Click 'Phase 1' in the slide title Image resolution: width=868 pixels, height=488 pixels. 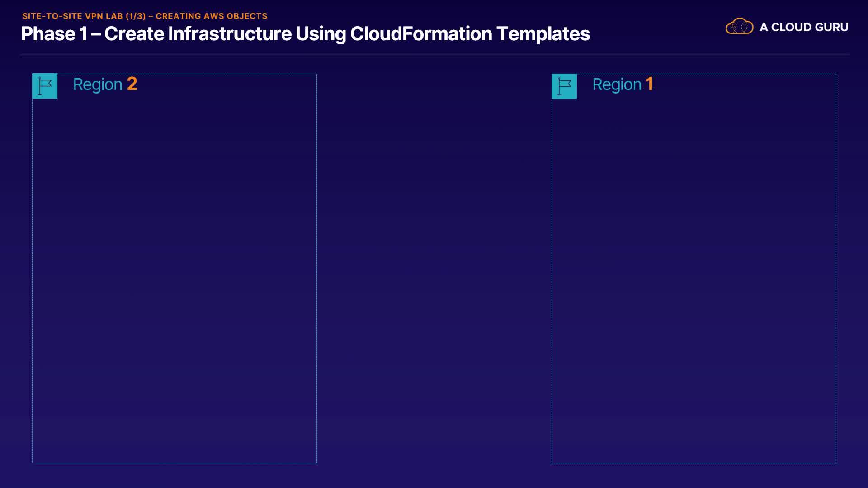click(x=54, y=34)
